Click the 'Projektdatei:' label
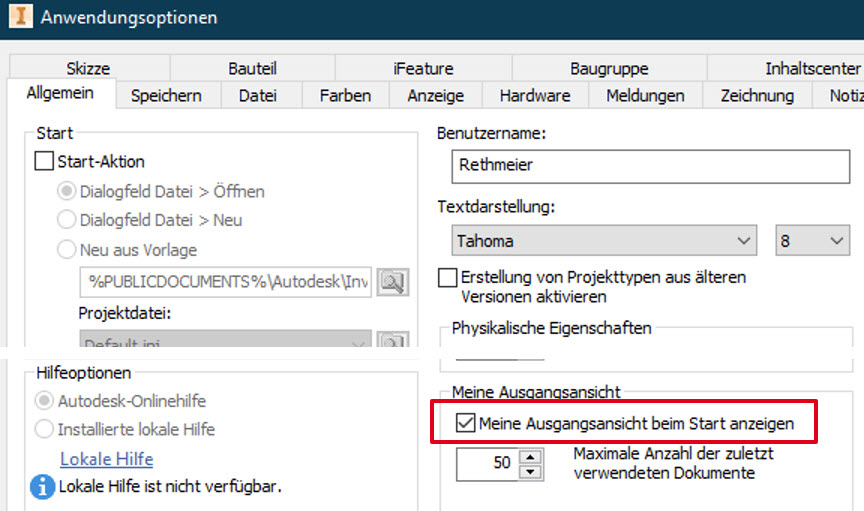The width and height of the screenshot is (864, 511). (x=125, y=313)
